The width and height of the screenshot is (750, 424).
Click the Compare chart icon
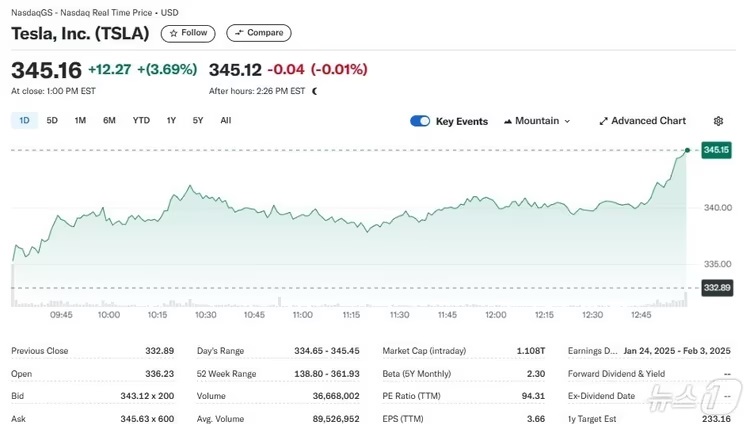click(238, 33)
